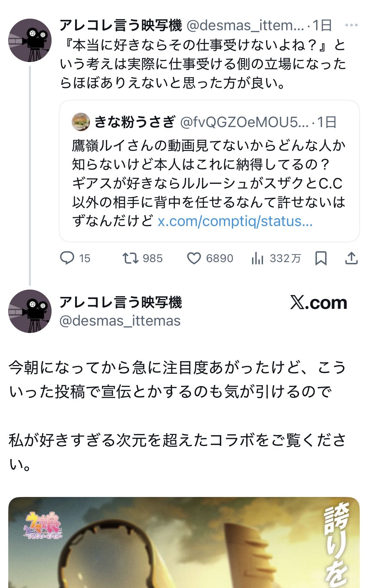
Task: Open the X.com logo link
Action: [x=318, y=303]
